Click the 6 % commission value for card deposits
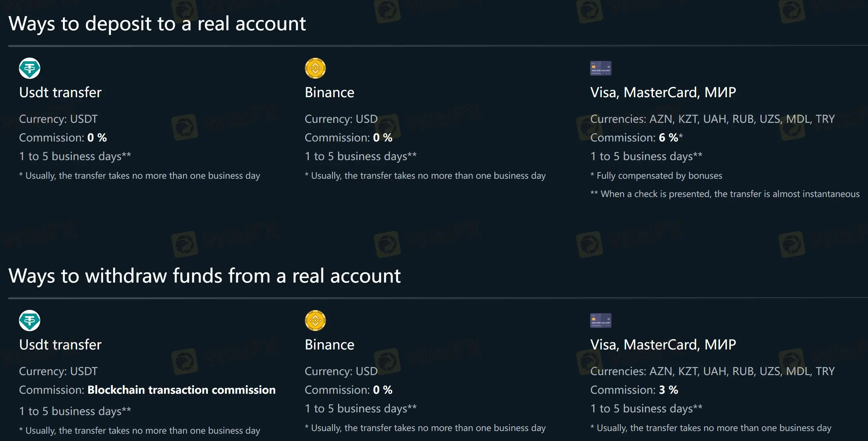The image size is (868, 441). click(668, 137)
